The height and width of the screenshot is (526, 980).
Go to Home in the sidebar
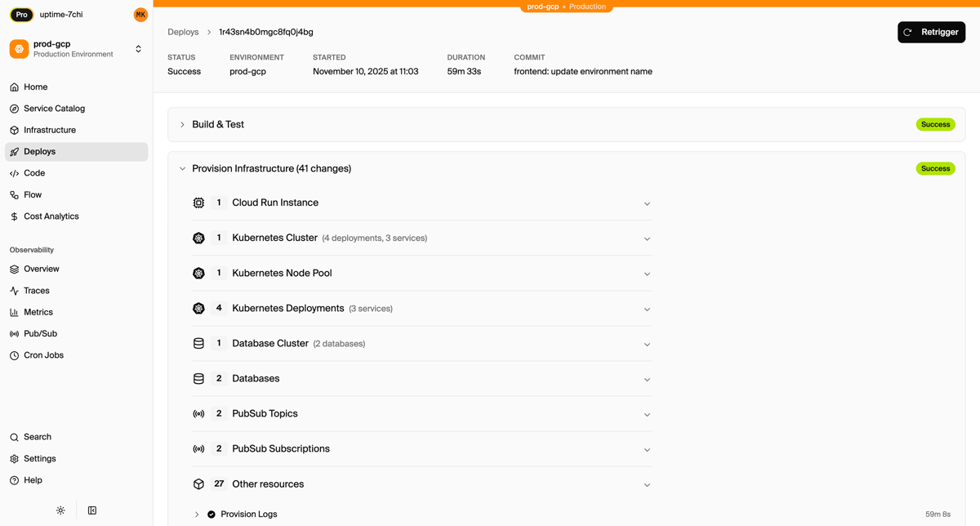(x=36, y=87)
